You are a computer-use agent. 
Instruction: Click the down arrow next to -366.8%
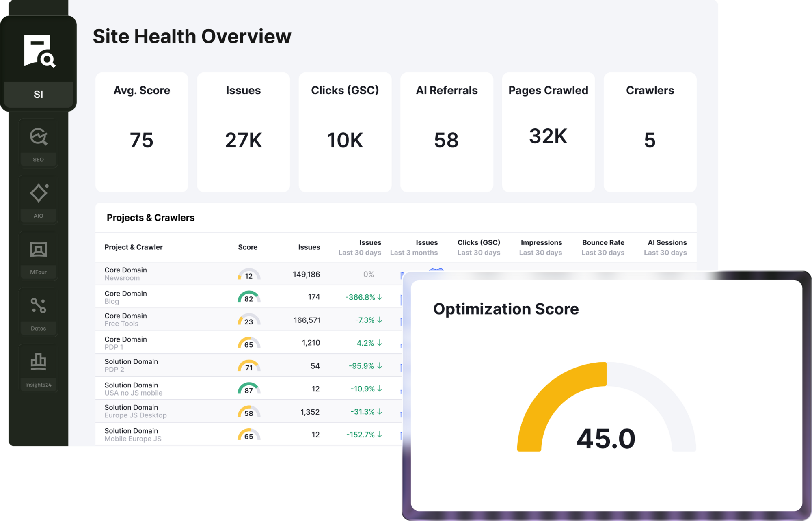[380, 297]
